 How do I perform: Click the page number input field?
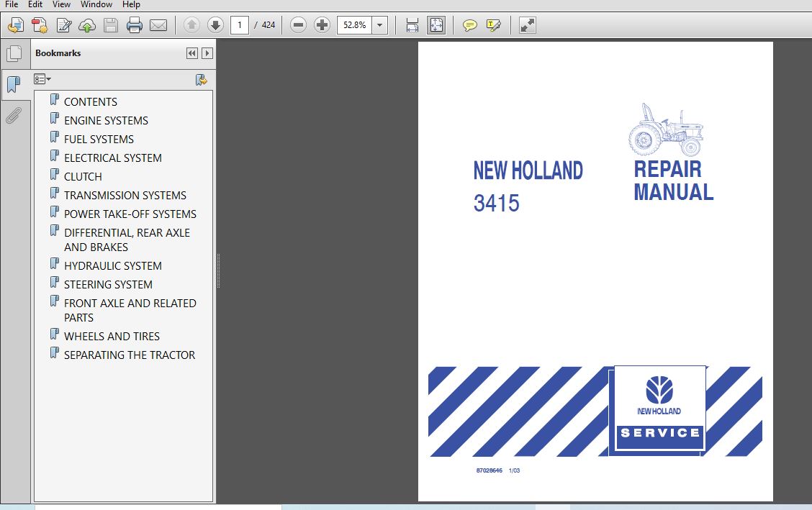(239, 25)
